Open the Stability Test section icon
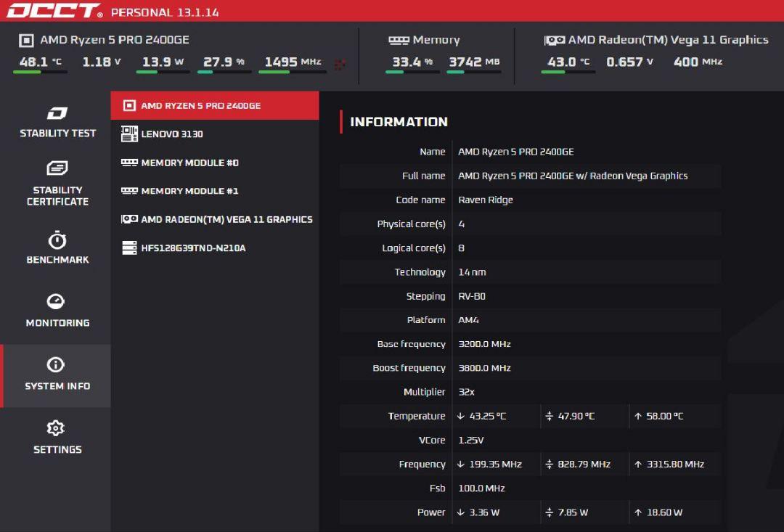Image resolution: width=784 pixels, height=532 pixels. click(57, 113)
